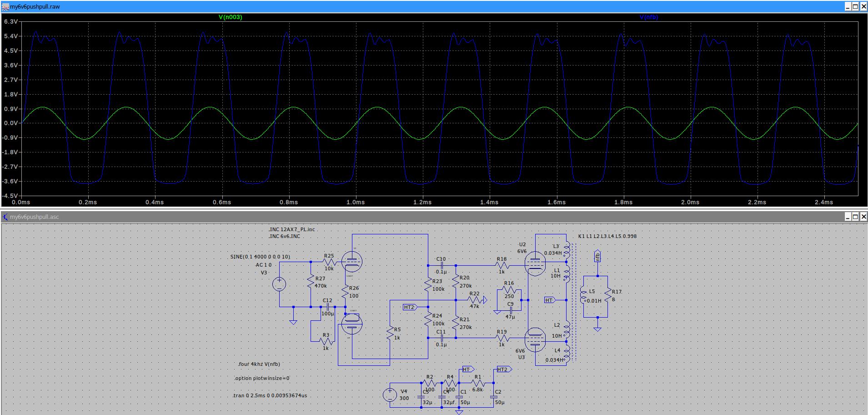Image resolution: width=868 pixels, height=415 pixels.
Task: Select filter capacitor C2 50µ
Action: pos(494,397)
